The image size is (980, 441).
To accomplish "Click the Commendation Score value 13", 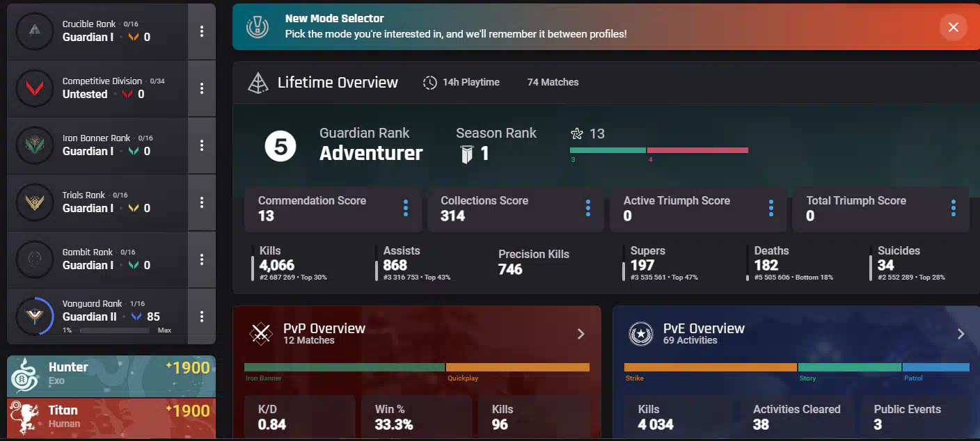I will [x=266, y=216].
